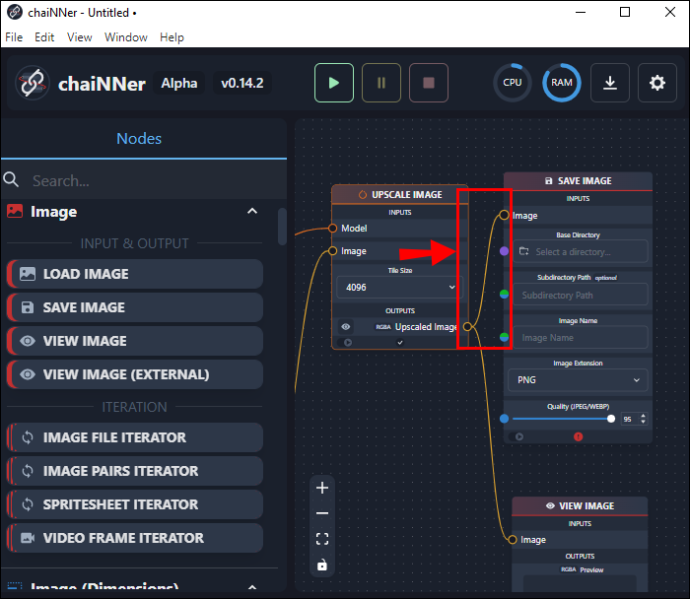
Task: Fit view using the fullscreen brackets icon
Action: click(322, 539)
